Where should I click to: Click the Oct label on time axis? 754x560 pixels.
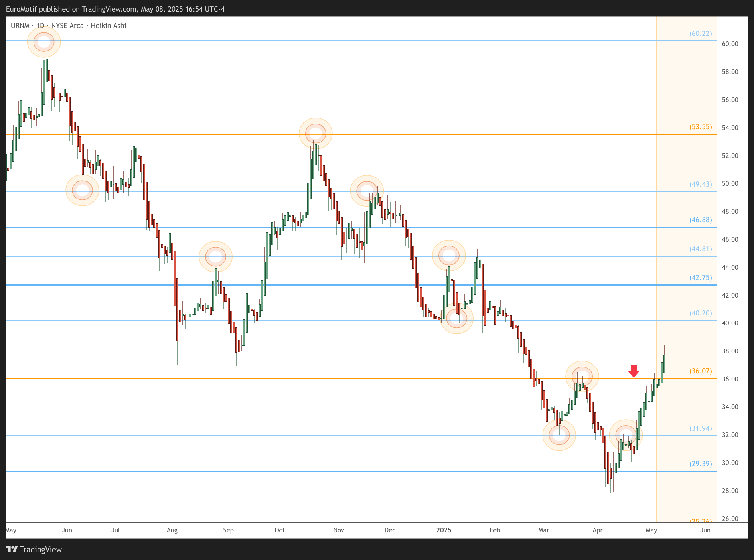(x=280, y=530)
